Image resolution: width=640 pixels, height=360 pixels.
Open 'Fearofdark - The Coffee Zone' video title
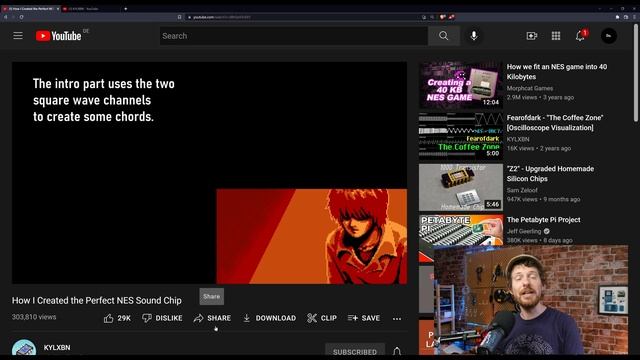tap(555, 122)
